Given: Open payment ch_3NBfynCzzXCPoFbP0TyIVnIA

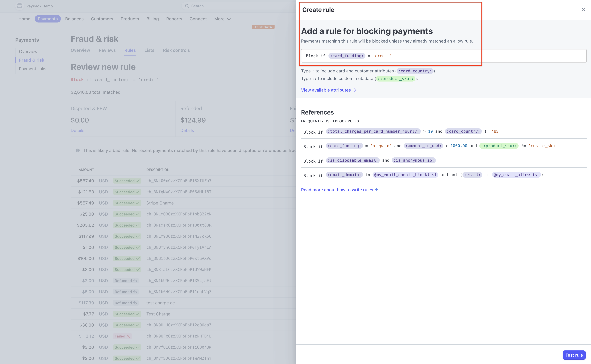Looking at the screenshot, I should [x=179, y=247].
